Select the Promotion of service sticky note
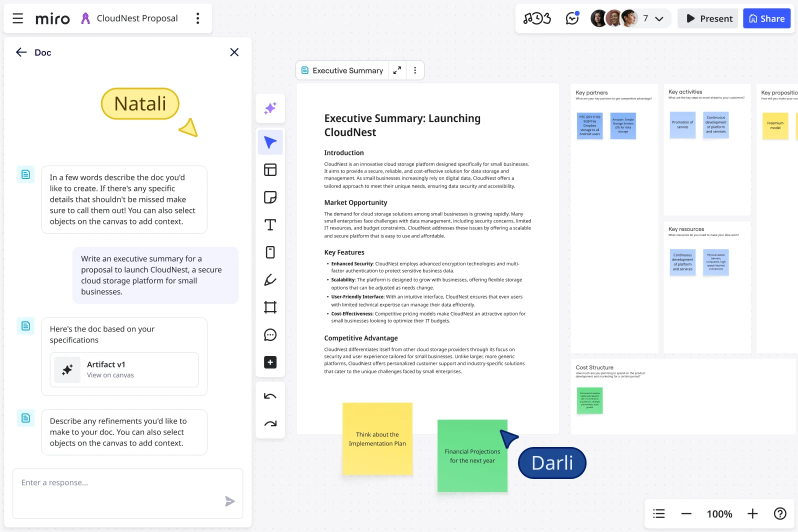798x532 pixels. pos(682,125)
